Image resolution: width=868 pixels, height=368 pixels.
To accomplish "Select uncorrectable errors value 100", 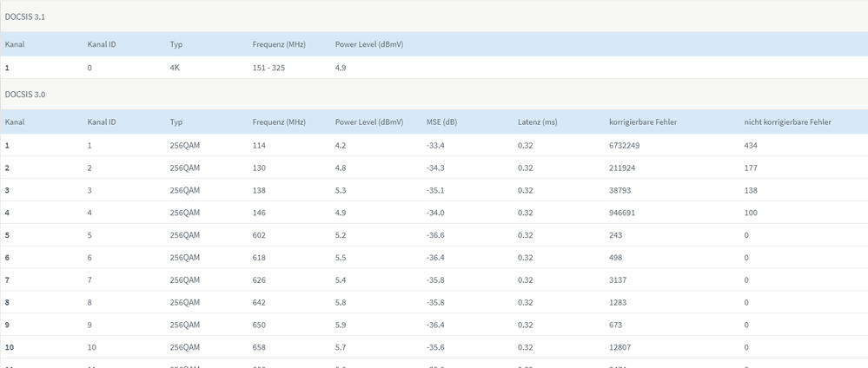I will pyautogui.click(x=751, y=213).
